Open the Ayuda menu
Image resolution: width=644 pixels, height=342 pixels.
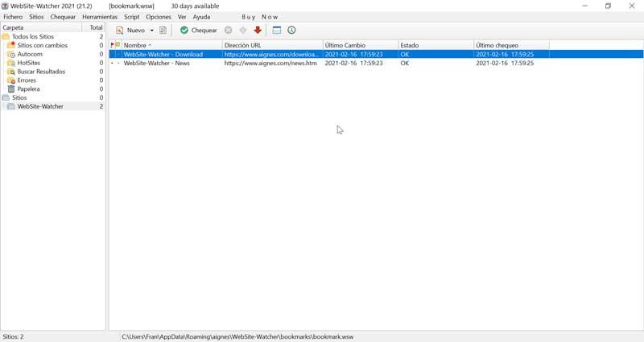(201, 17)
